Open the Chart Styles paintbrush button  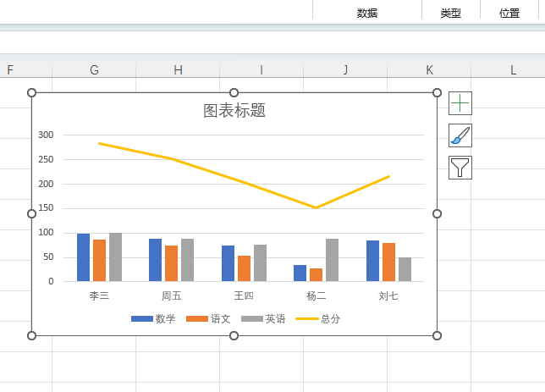click(x=460, y=135)
